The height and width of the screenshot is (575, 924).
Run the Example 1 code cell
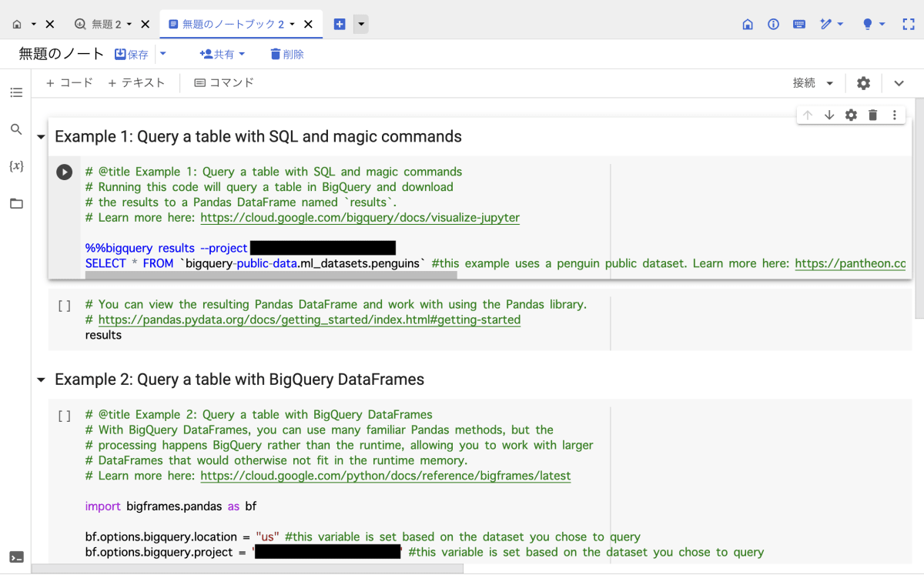coord(64,172)
